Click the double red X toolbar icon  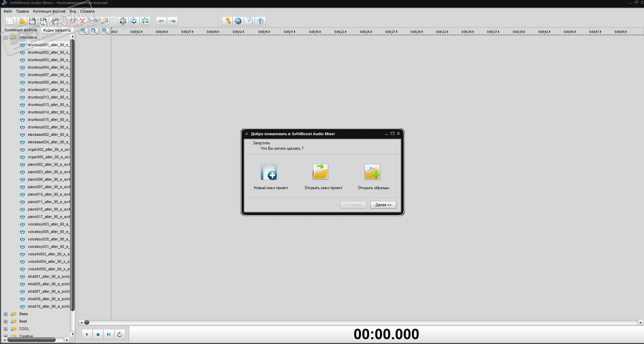tap(72, 21)
